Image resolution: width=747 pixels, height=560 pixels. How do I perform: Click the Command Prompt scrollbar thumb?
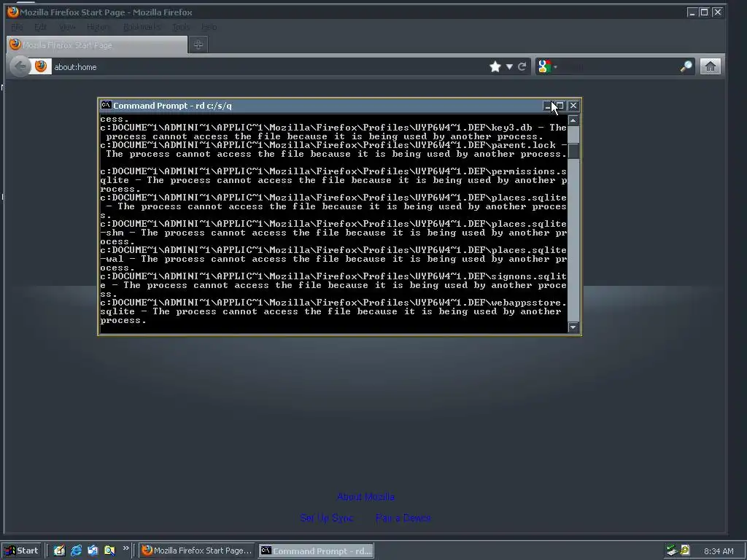[573, 151]
